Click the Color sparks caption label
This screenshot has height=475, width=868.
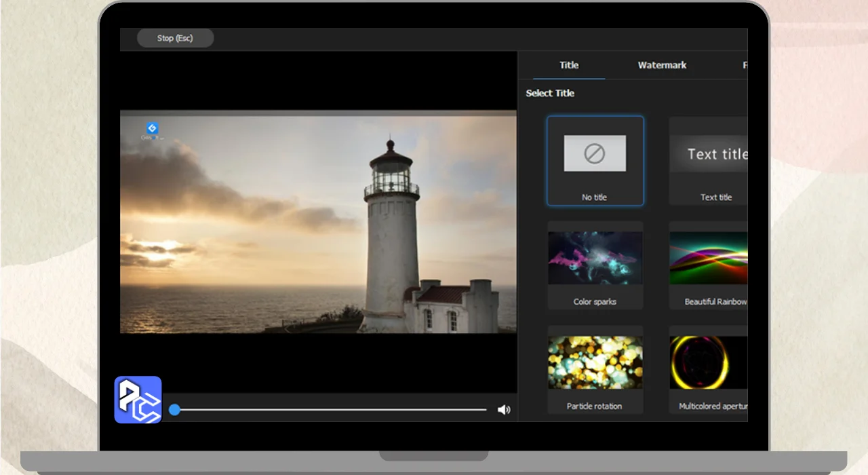click(x=595, y=302)
